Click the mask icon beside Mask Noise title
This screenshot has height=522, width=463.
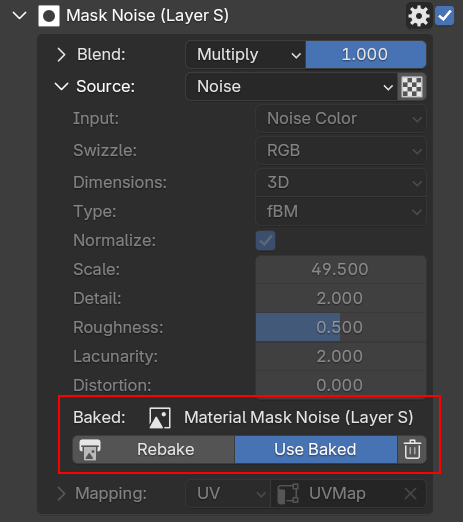[x=49, y=16]
